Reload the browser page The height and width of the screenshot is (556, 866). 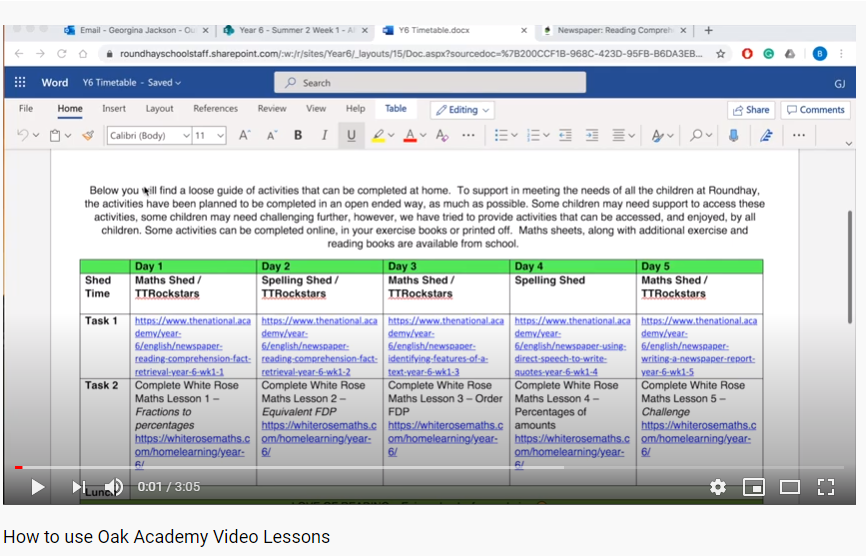tap(61, 54)
